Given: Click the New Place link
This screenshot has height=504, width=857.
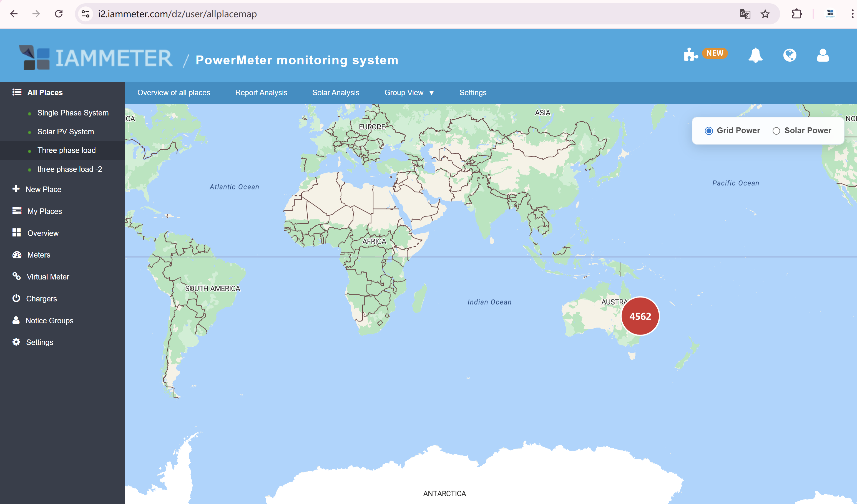Looking at the screenshot, I should point(44,190).
